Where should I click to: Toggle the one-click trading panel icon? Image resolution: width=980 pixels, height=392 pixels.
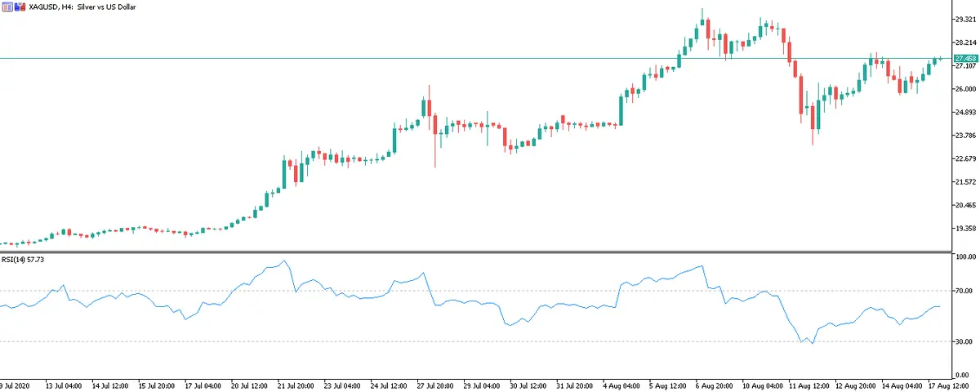click(7, 7)
